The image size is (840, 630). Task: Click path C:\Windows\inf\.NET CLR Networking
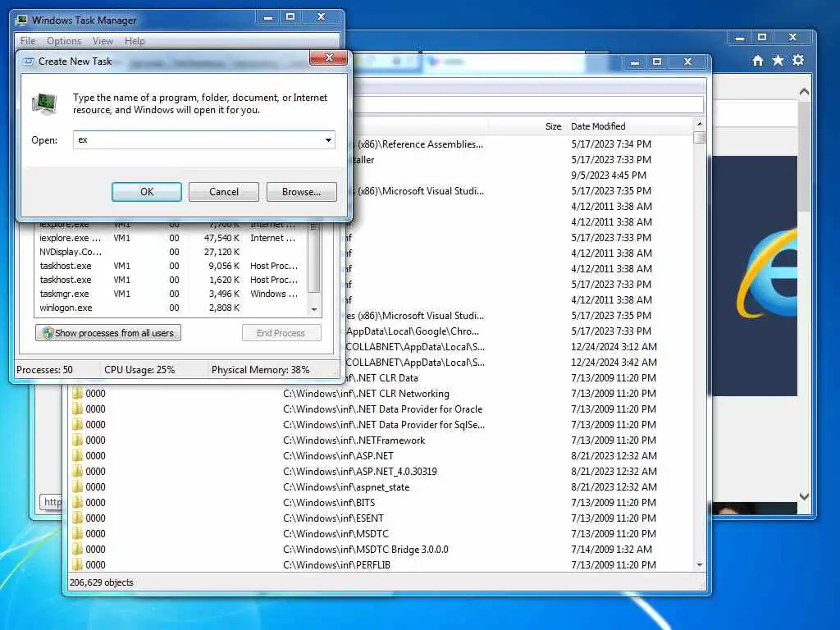tap(366, 393)
